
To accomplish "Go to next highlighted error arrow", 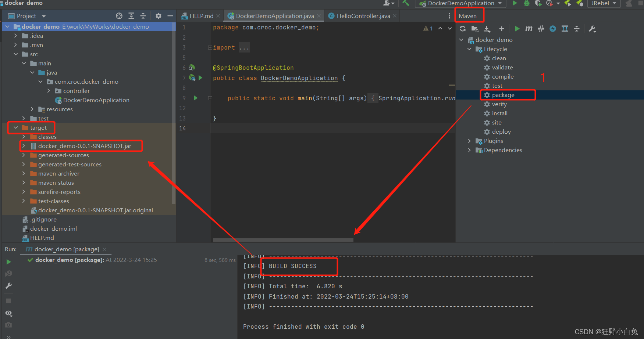I will coord(449,28).
